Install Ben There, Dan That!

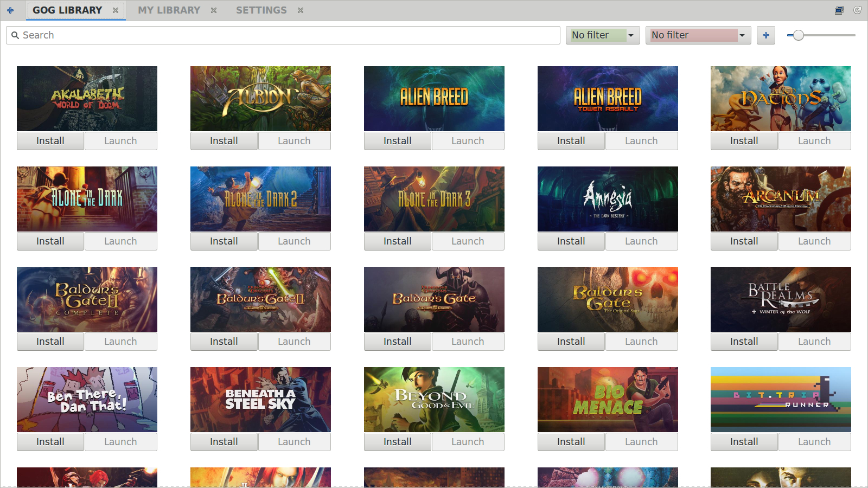coord(50,442)
